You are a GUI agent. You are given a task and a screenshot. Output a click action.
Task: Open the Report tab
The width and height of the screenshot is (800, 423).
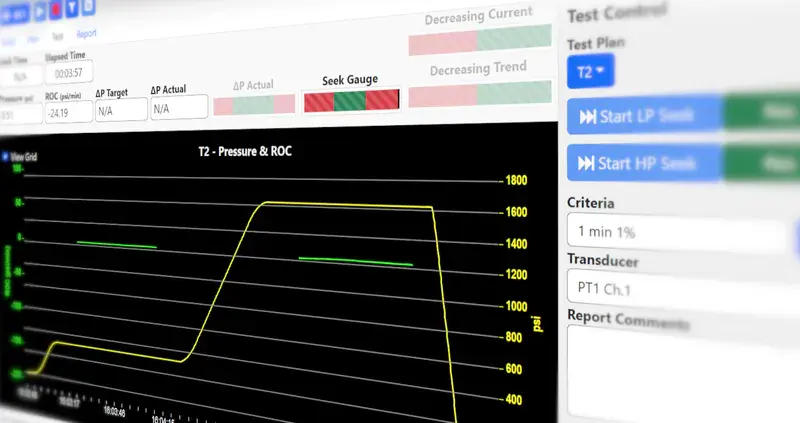pyautogui.click(x=86, y=34)
